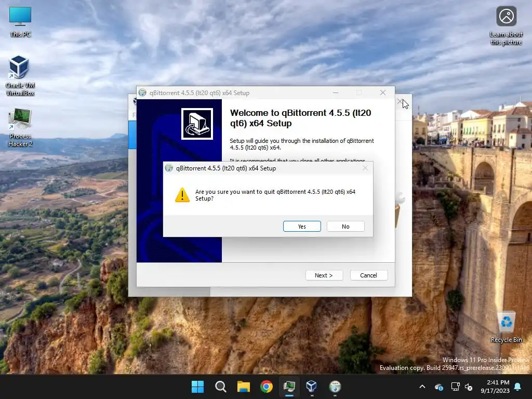
Task: Click the "Welcome to qBittorrent 4.5.5" heading
Action: click(301, 118)
